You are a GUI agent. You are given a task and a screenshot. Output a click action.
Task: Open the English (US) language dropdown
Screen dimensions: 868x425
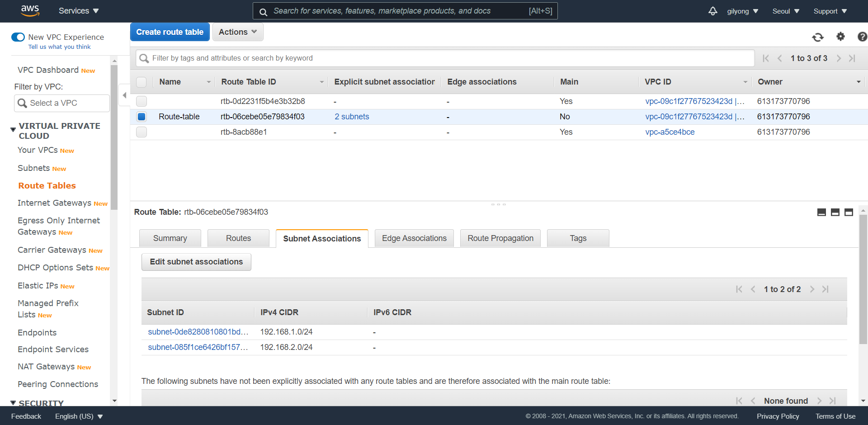tap(79, 416)
